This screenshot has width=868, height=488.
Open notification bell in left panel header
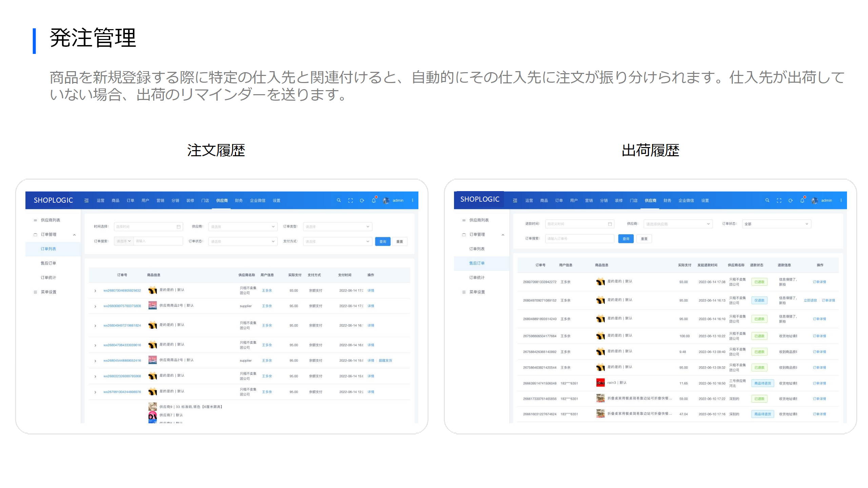(x=374, y=200)
